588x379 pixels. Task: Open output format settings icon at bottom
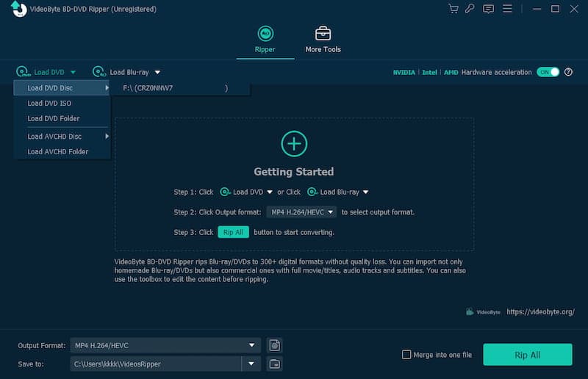click(274, 345)
